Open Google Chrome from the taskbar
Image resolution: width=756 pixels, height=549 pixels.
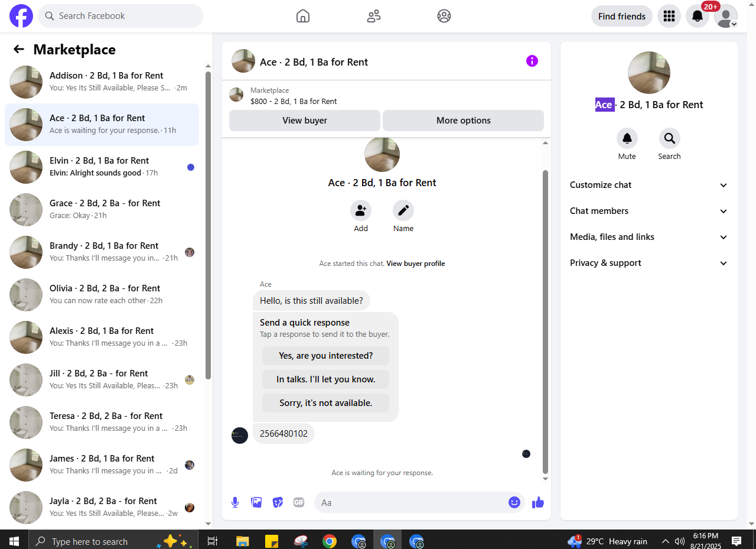pos(330,541)
